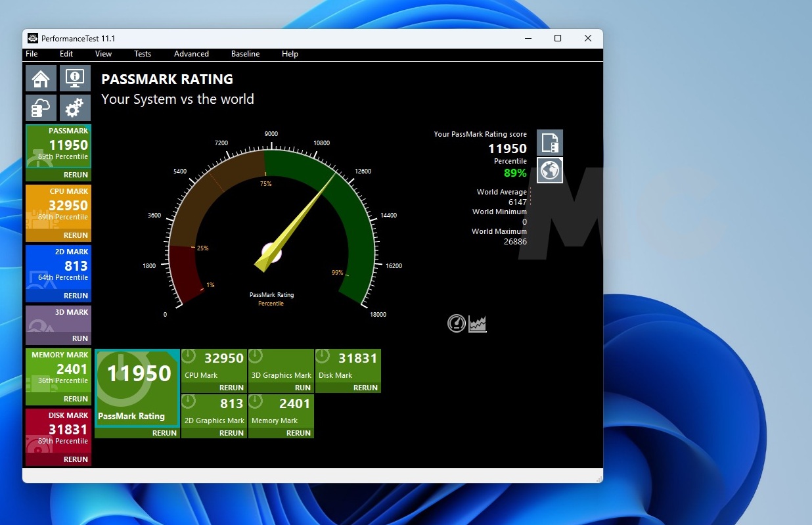Screen dimensions: 812x525
Task: Select the Memory Mark 2401 sidebar tile
Action: [x=58, y=371]
